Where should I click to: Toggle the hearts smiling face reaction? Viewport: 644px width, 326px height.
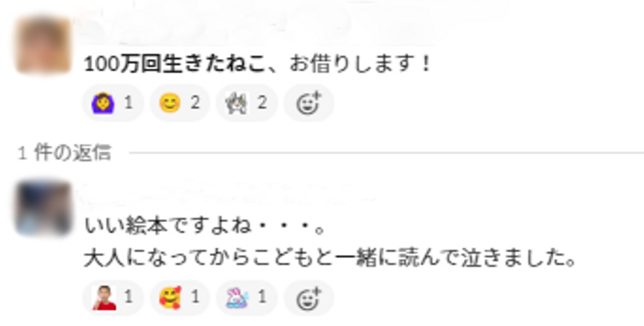tap(180, 298)
